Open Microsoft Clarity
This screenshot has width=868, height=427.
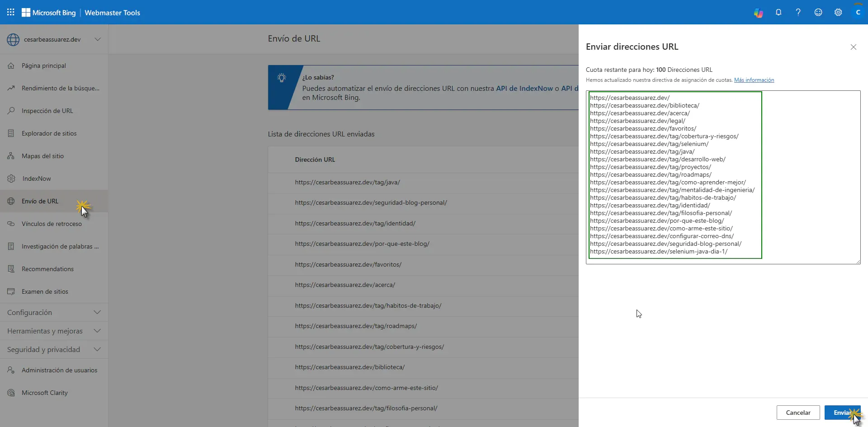coord(44,393)
